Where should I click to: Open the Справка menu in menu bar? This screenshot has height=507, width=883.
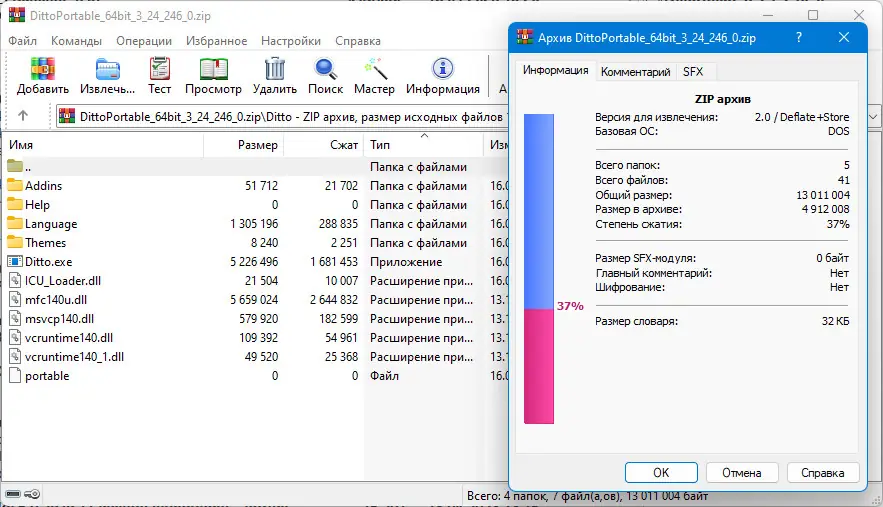(x=358, y=41)
